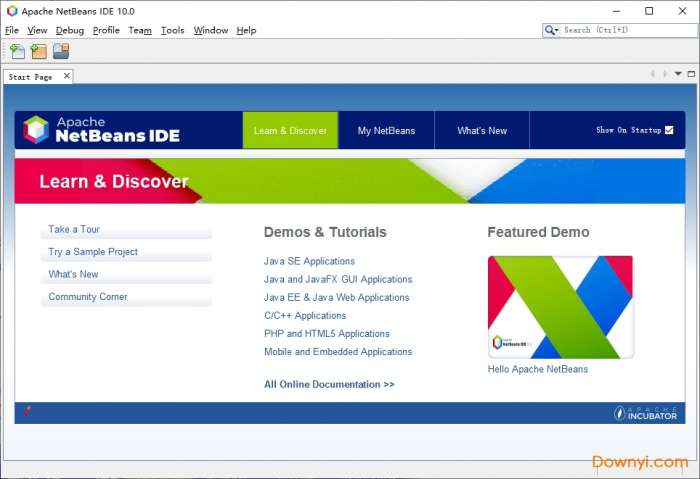The height and width of the screenshot is (479, 700).
Task: Click the New File toolbar icon
Action: (x=17, y=52)
